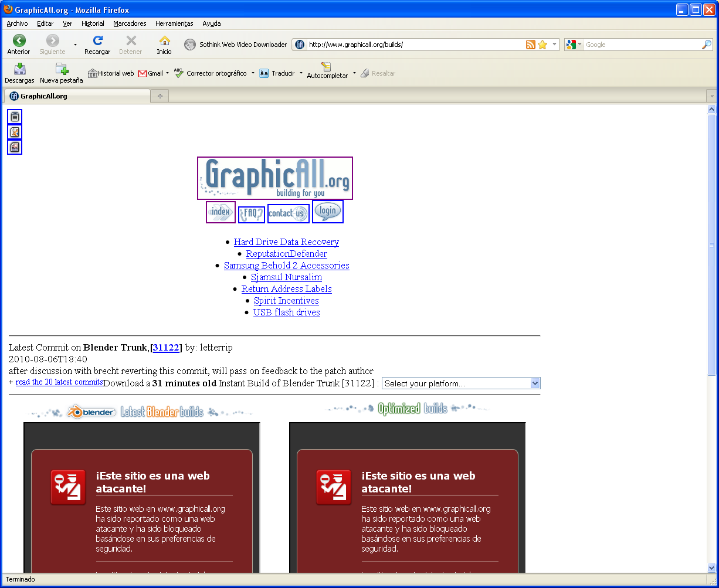Click the new tab plus button

160,96
